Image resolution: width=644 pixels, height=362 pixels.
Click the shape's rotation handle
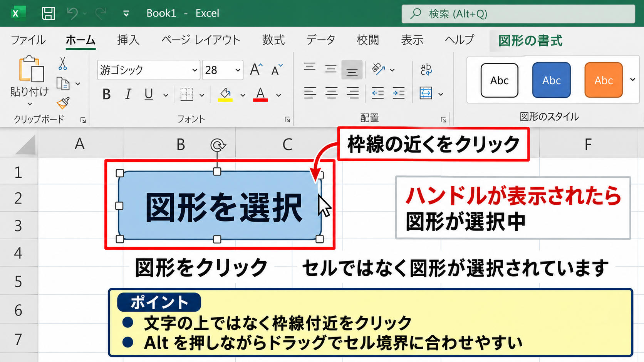[x=218, y=145]
